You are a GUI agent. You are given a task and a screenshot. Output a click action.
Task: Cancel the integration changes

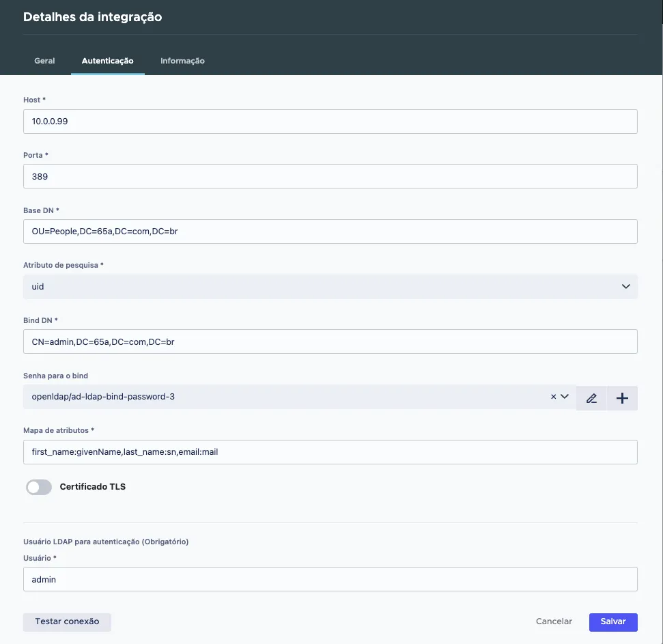554,621
